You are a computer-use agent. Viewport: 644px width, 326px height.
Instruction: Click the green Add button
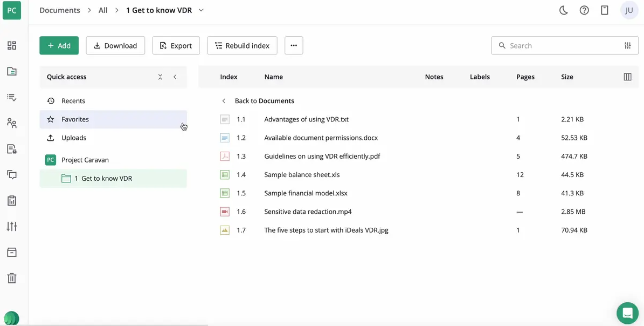(59, 45)
